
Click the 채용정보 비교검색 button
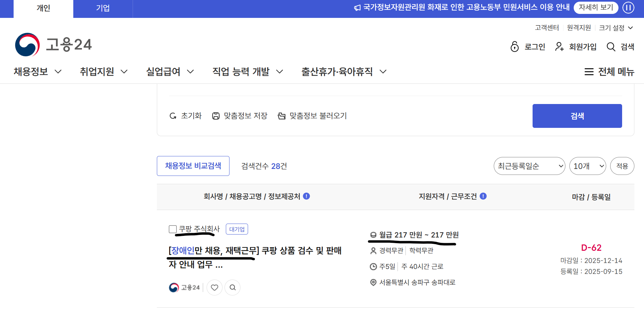[193, 166]
